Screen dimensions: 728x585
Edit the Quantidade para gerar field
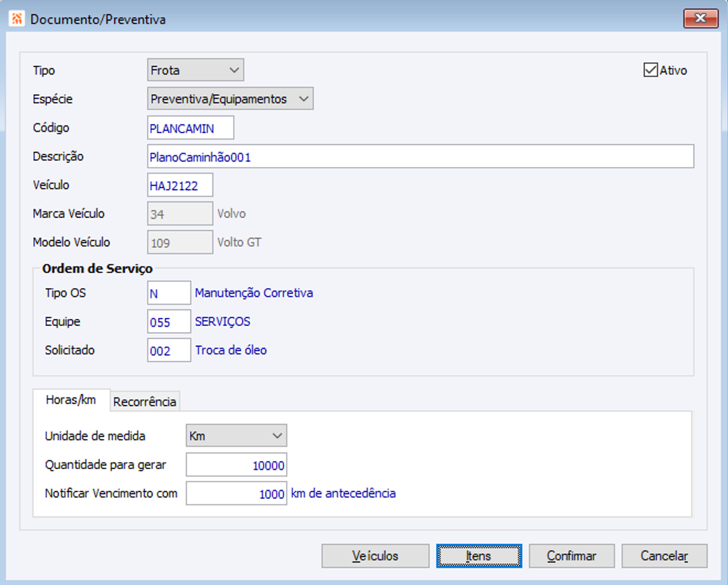click(236, 464)
